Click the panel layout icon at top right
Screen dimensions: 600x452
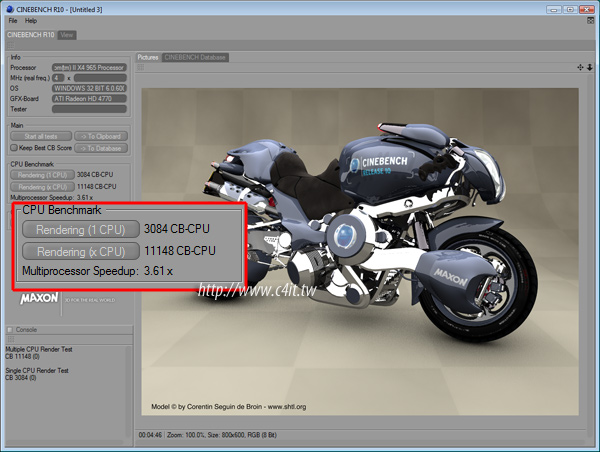(x=588, y=21)
